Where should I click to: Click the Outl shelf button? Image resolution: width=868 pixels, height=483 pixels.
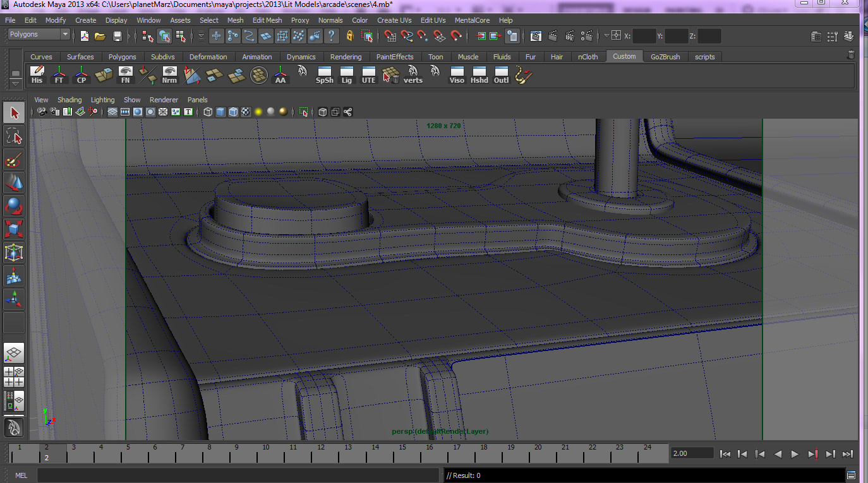point(501,76)
